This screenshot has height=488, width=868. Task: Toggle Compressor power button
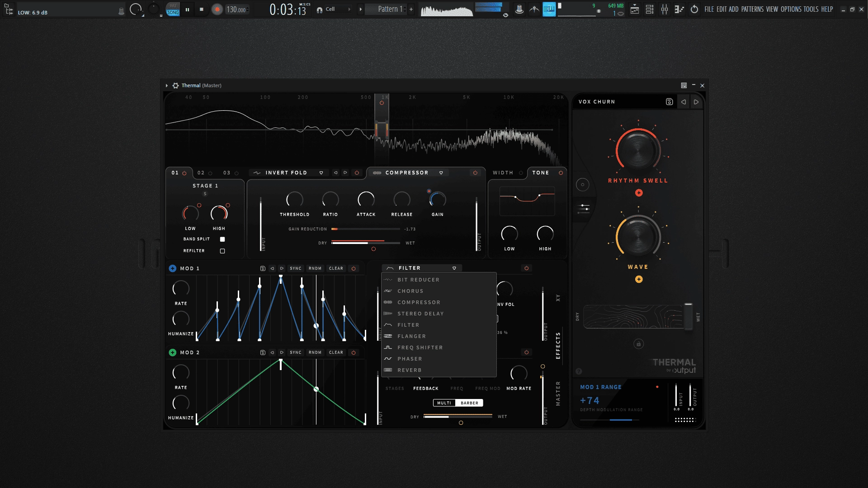point(475,173)
